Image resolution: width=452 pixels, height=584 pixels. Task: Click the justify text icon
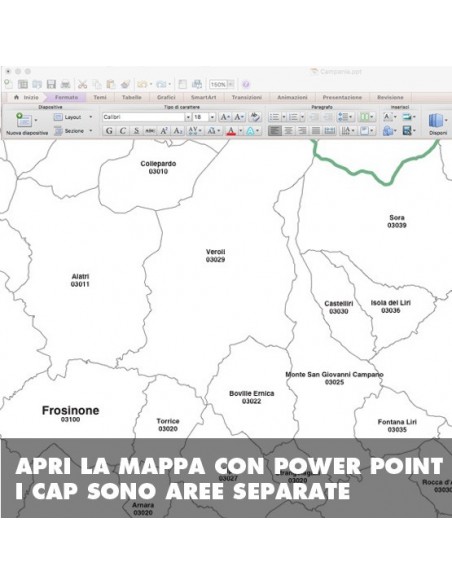point(316,131)
